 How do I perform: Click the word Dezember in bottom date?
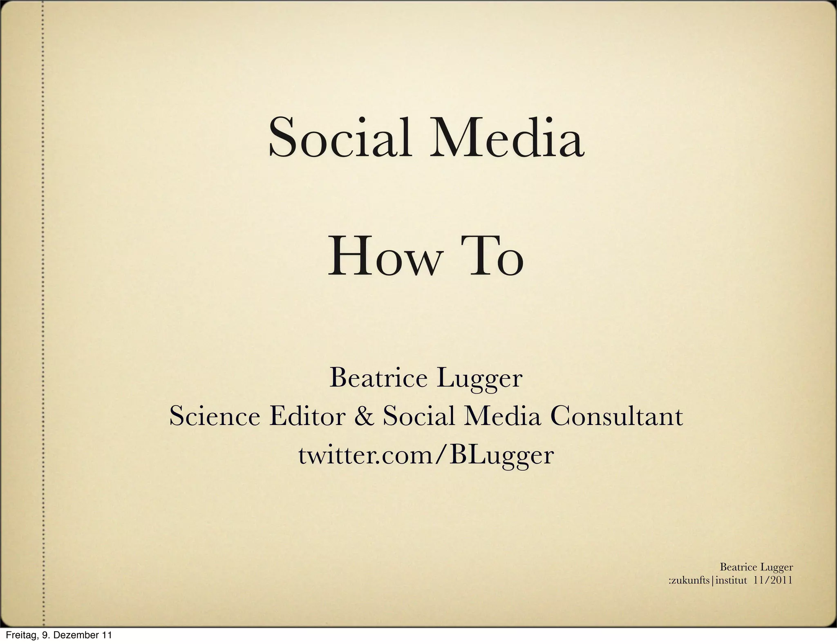coord(76,635)
